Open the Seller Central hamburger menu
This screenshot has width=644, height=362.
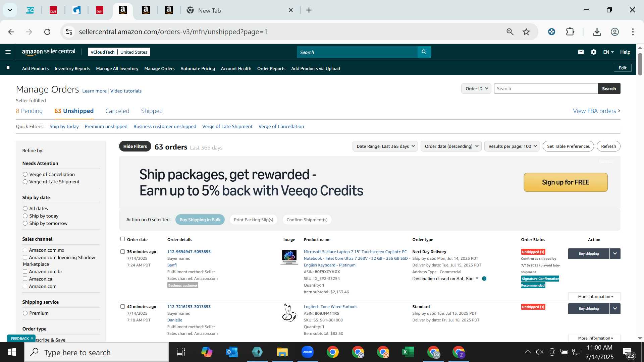[x=8, y=52]
